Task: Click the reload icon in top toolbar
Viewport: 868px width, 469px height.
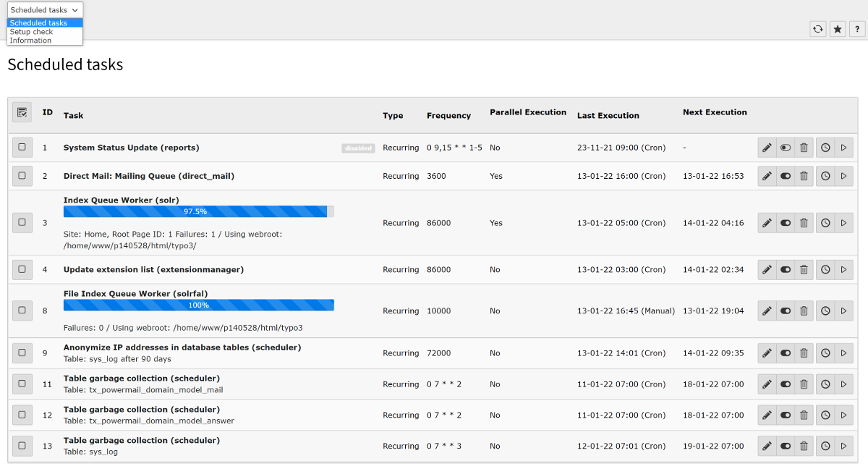Action: tap(818, 29)
